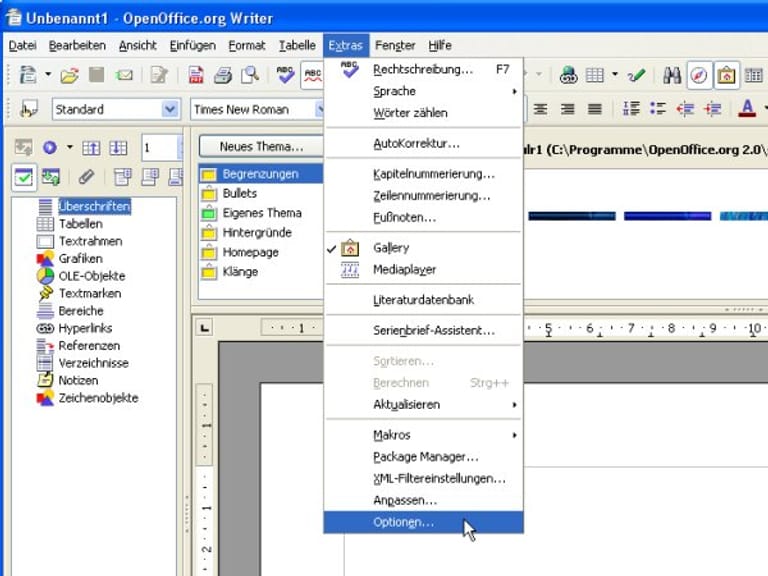Open the Times New Roman font dropdown

coord(319,109)
